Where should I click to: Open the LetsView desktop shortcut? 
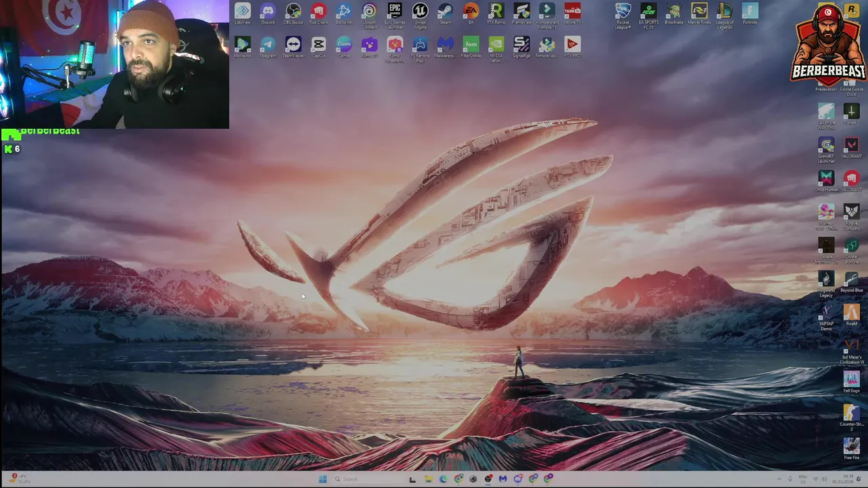click(x=242, y=14)
